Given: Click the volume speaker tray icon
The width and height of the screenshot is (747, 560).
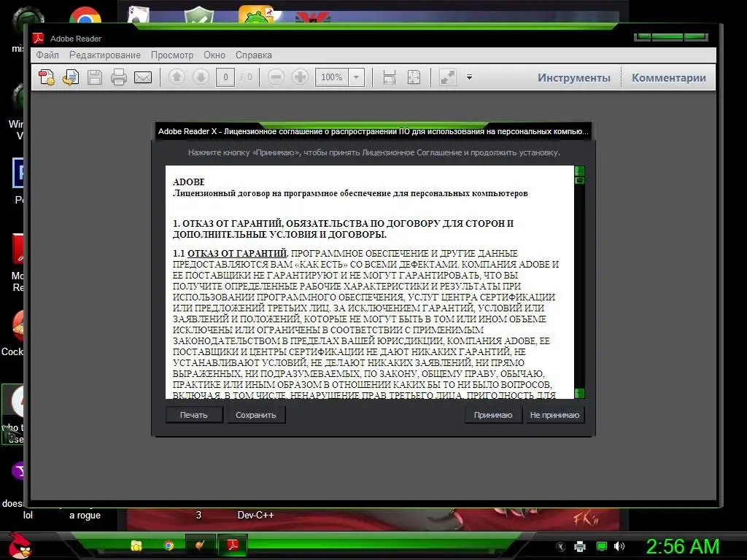Looking at the screenshot, I should click(x=619, y=546).
